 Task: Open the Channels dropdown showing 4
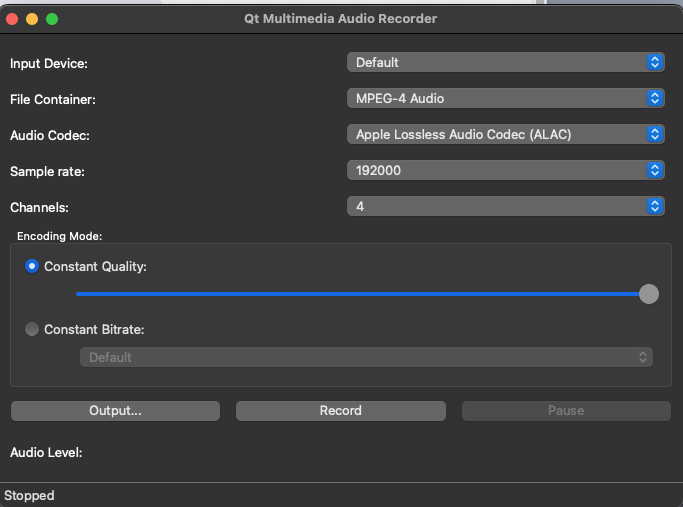point(505,206)
